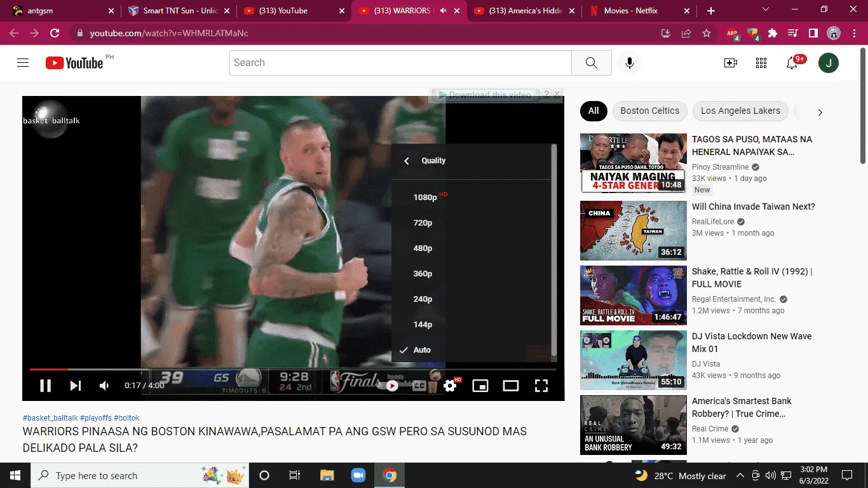Switch to theater mode
This screenshot has width=868, height=488.
click(x=511, y=386)
